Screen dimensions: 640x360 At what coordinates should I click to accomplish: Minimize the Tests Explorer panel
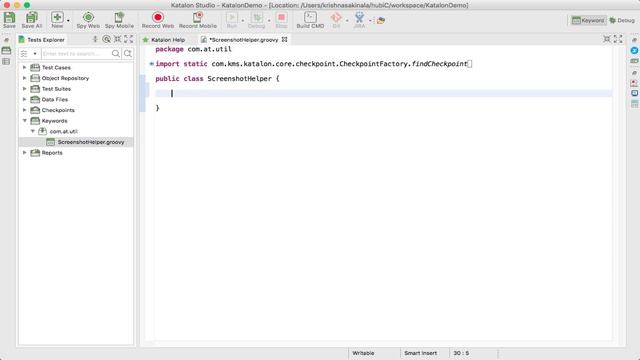pos(118,39)
